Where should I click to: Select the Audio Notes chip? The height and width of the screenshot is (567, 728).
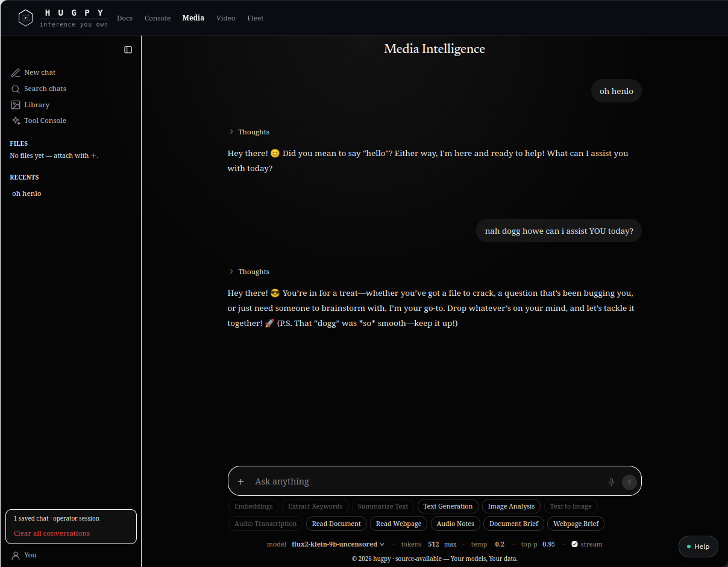click(456, 524)
